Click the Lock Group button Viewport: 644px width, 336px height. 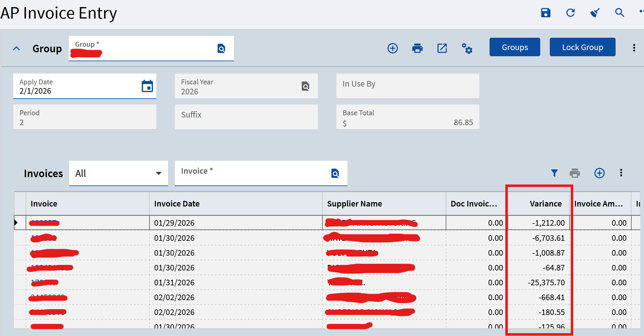582,47
